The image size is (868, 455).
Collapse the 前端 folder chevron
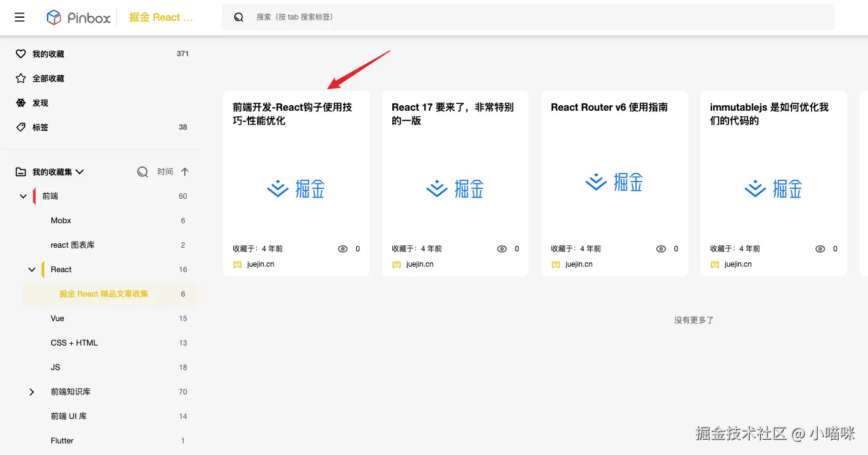23,196
